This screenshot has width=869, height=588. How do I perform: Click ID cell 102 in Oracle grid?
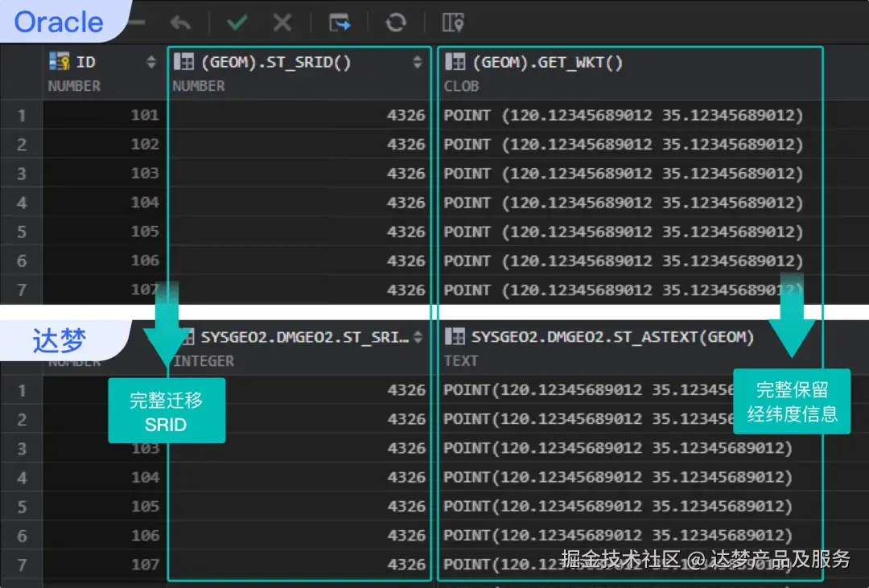pyautogui.click(x=105, y=144)
